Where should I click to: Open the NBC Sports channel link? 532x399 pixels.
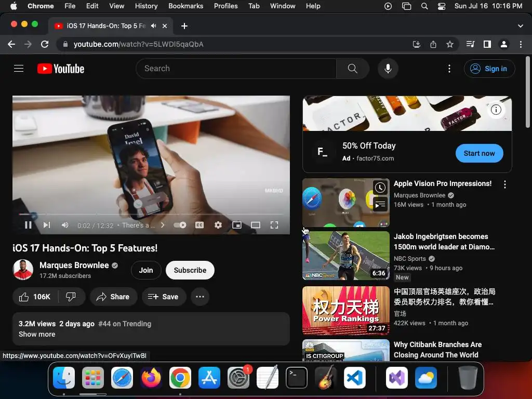pos(409,259)
